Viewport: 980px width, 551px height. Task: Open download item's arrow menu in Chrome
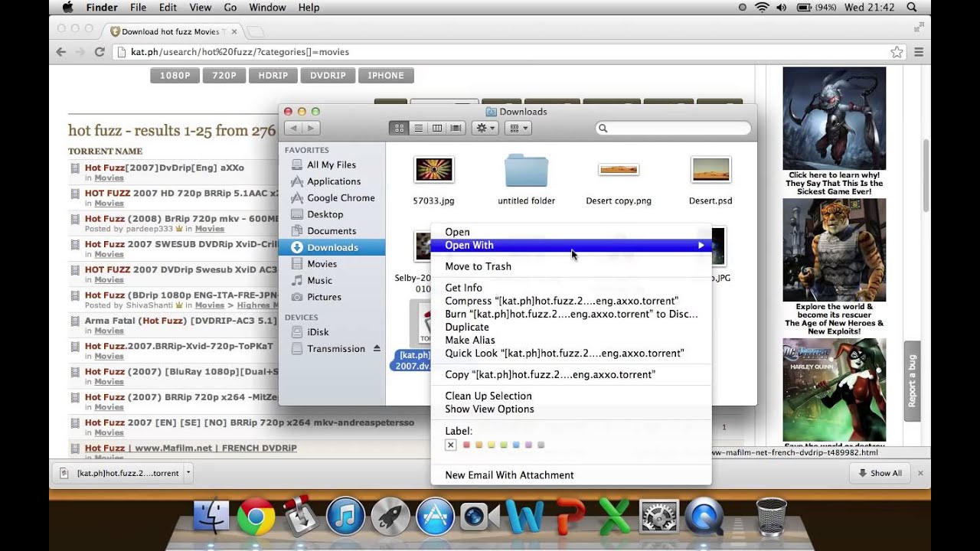188,473
